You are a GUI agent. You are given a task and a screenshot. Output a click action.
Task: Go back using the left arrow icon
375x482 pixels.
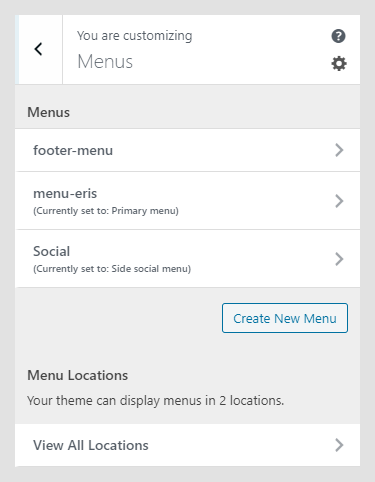coord(39,49)
